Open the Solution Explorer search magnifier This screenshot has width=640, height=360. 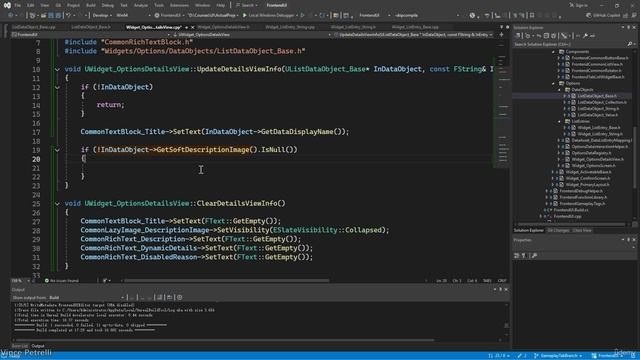(629, 44)
